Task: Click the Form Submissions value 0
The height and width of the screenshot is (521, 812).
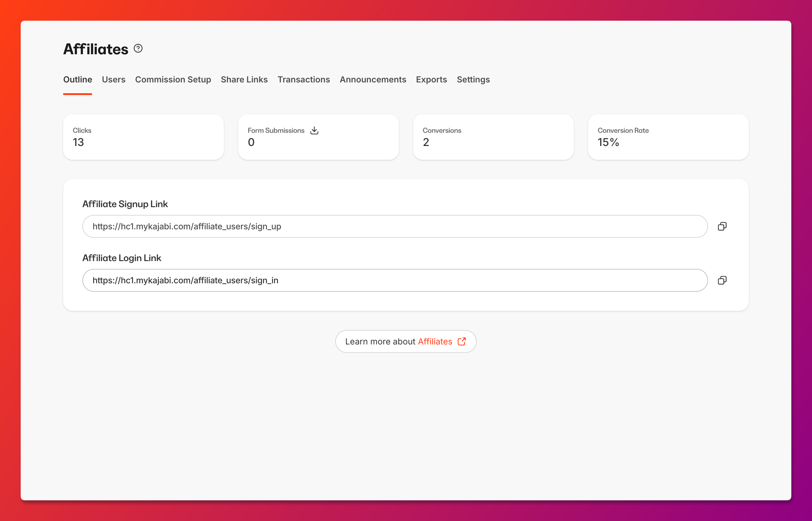Action: [251, 142]
